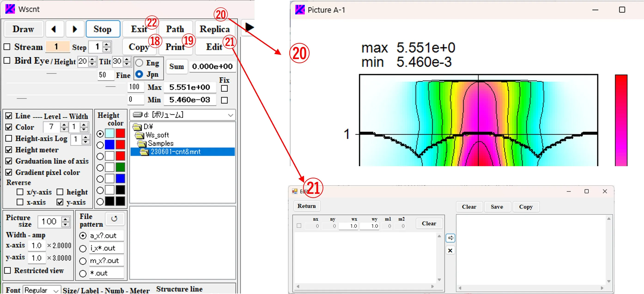
Task: Select the m_x?.out file pattern
Action: pos(83,261)
